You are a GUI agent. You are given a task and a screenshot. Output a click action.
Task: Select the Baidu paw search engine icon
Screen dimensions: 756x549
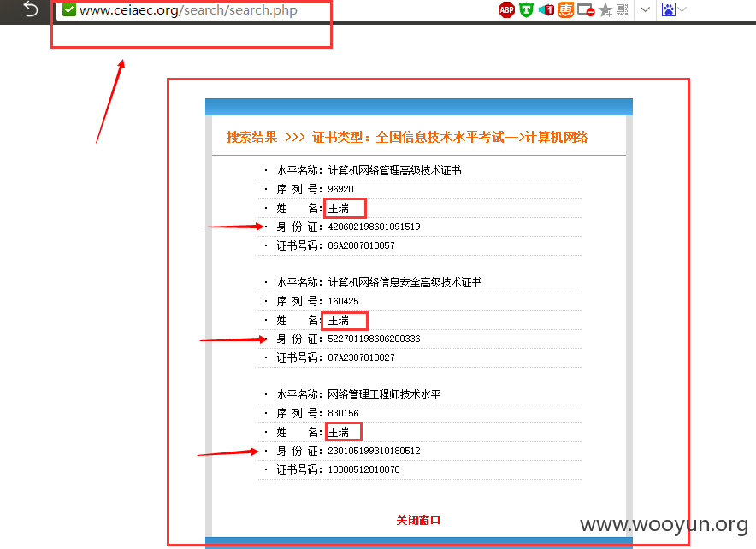click(x=668, y=9)
